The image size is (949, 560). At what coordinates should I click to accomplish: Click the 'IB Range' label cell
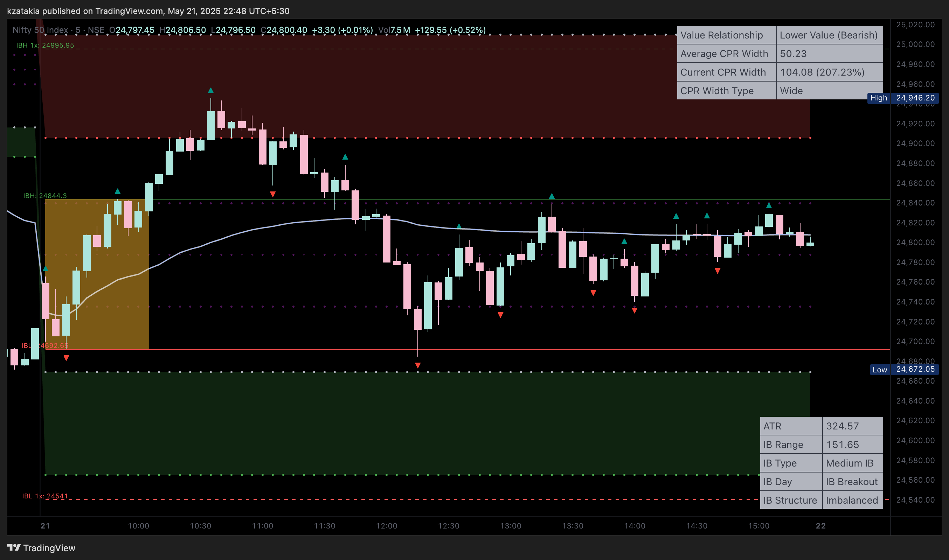point(791,444)
